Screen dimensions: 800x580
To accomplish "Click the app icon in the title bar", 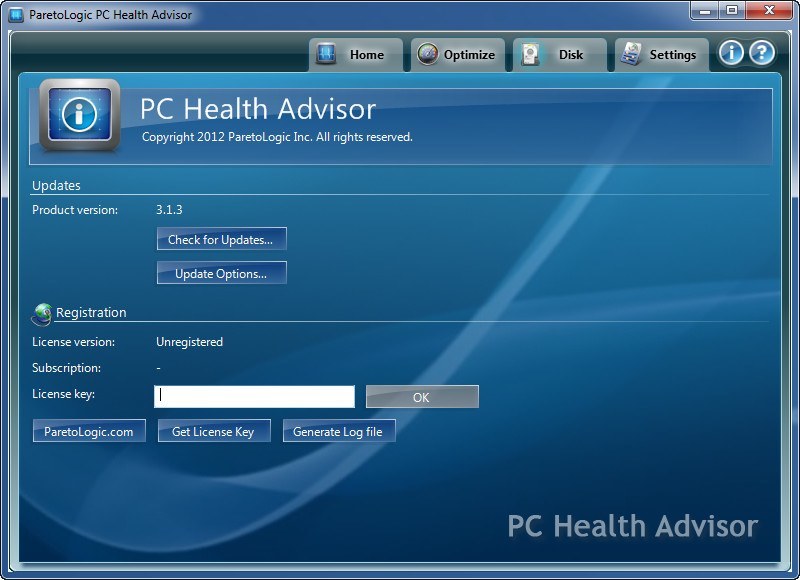I will pyautogui.click(x=15, y=15).
